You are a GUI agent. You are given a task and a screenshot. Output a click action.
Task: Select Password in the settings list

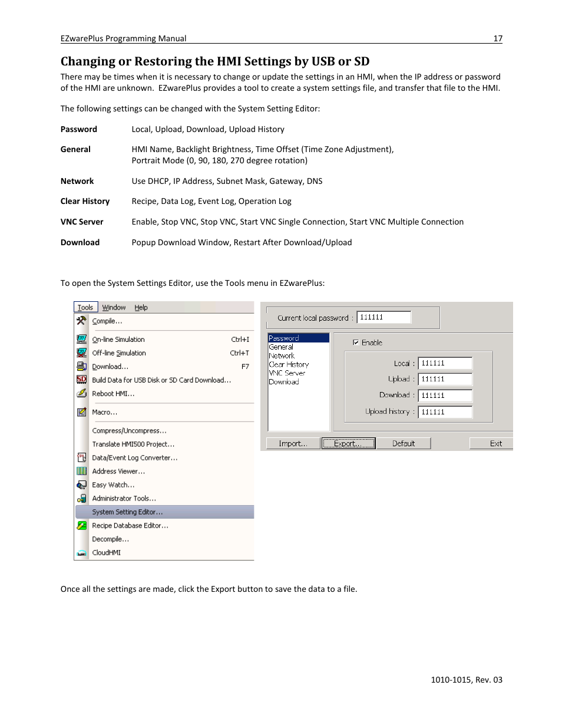coord(299,338)
